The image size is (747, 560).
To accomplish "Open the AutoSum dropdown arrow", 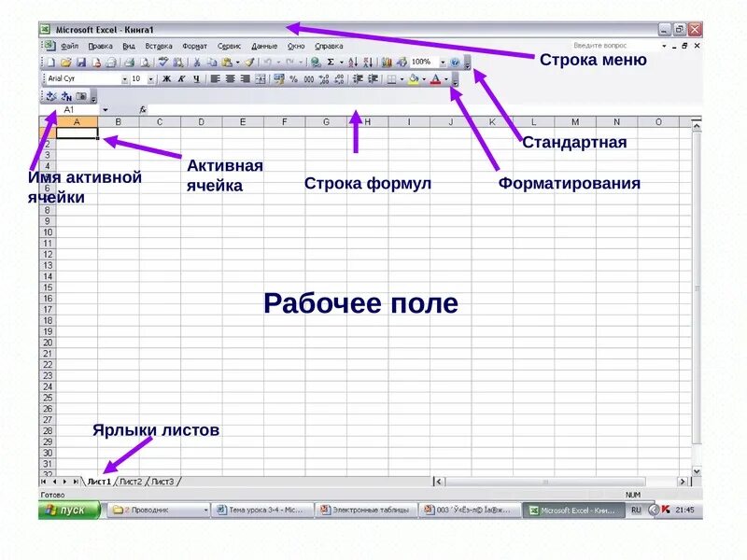I will pyautogui.click(x=342, y=62).
